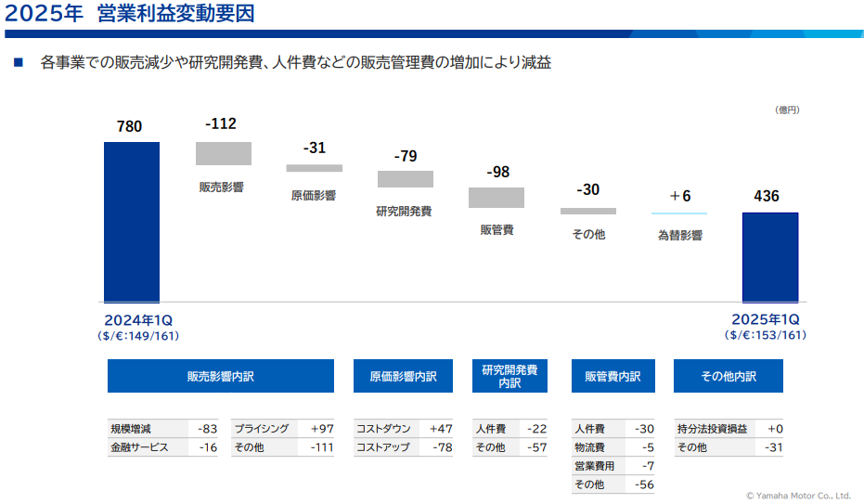Click the 2024年1Q axis label
The height and width of the screenshot is (504, 864).
(x=138, y=320)
